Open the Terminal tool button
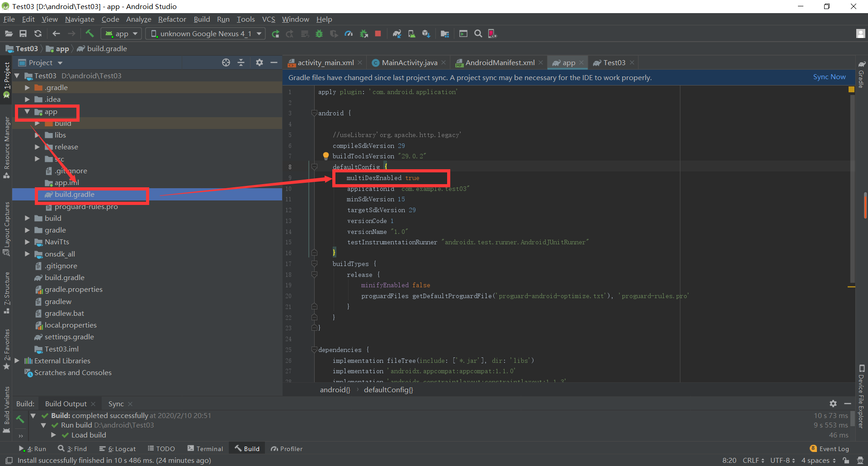The width and height of the screenshot is (868, 466). click(205, 449)
